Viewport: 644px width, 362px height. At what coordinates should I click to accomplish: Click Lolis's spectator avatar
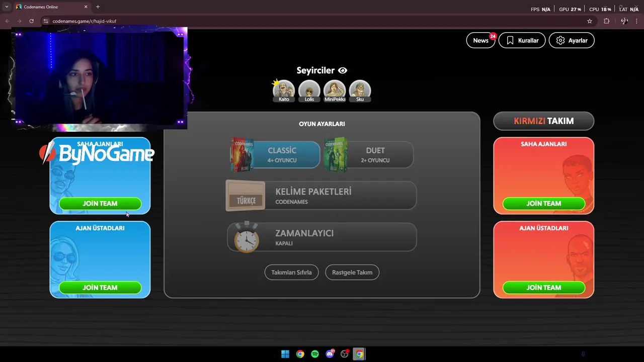coord(309,90)
